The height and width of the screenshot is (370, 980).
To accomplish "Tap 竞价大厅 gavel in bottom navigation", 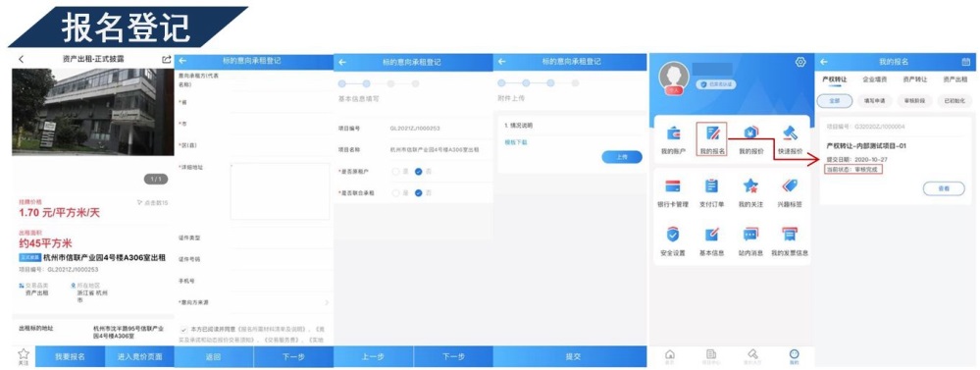I will pos(752,355).
